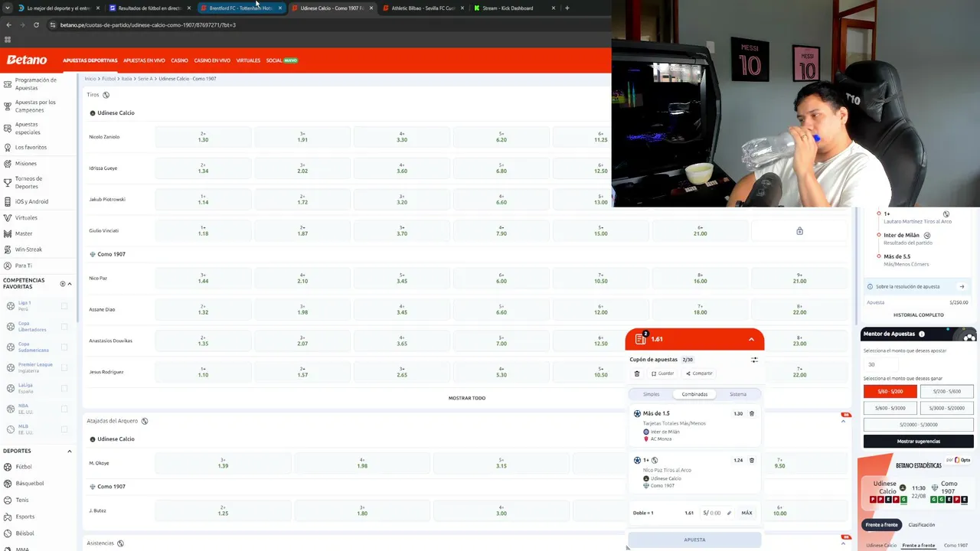Open info icon beside Asistencias heading

tap(121, 543)
